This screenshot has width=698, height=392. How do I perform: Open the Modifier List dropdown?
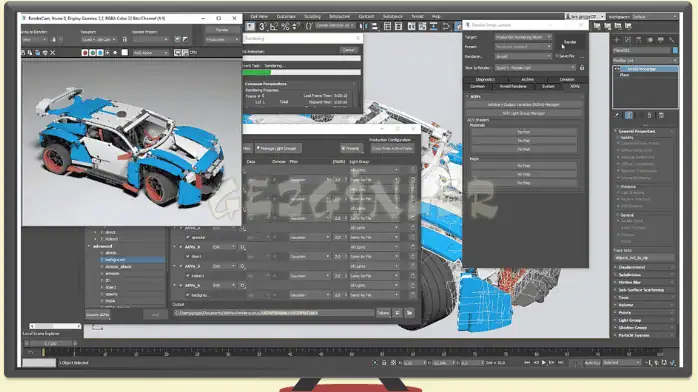645,61
